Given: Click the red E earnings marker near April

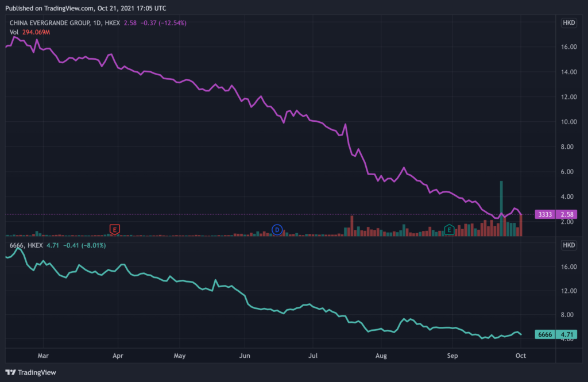Looking at the screenshot, I should click(x=115, y=229).
